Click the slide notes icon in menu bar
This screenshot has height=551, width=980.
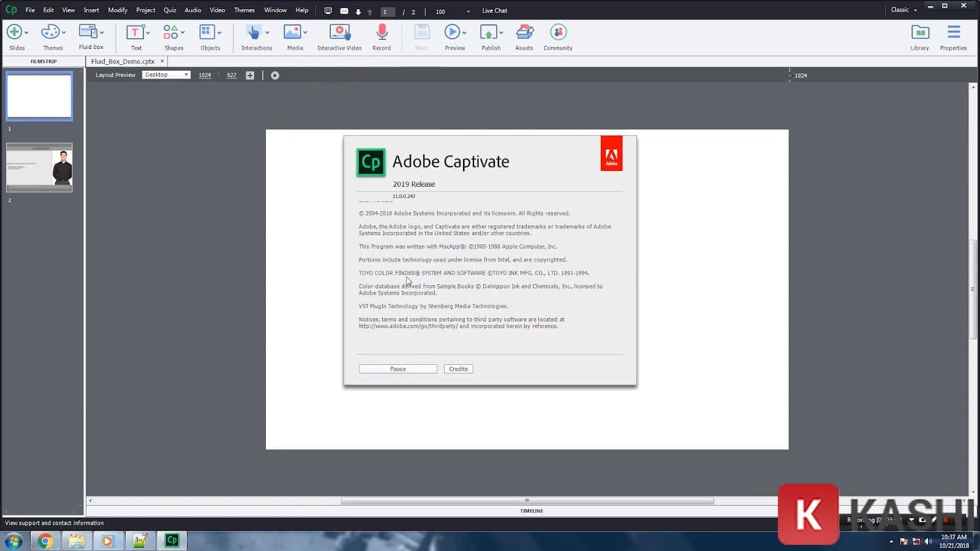pos(328,11)
